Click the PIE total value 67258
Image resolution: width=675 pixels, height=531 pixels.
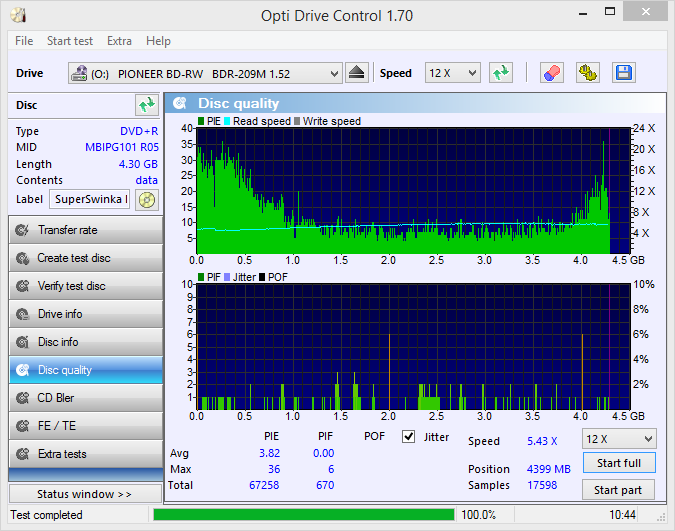pos(264,485)
